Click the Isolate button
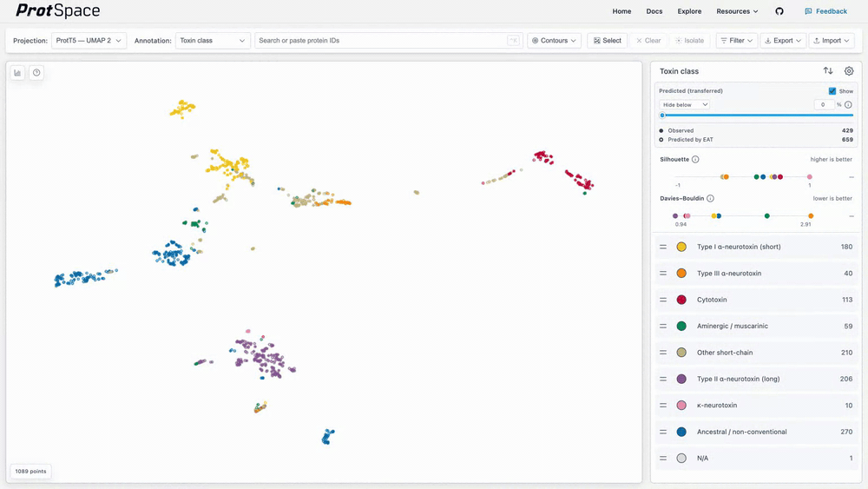868x489 pixels. [690, 41]
